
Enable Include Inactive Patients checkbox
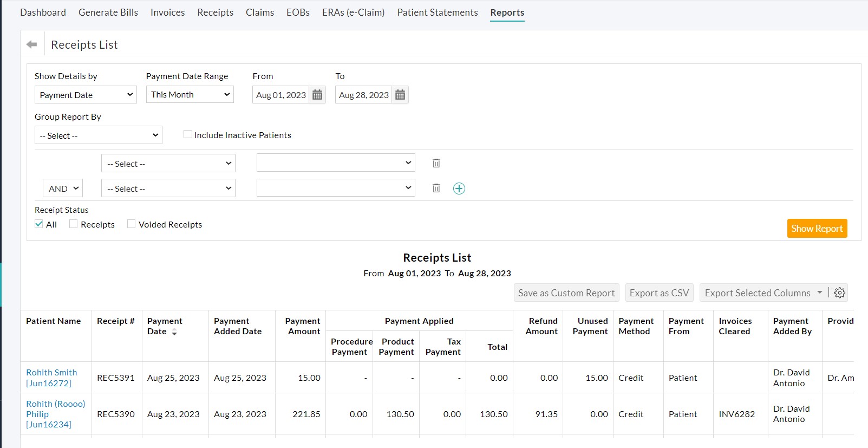[188, 134]
